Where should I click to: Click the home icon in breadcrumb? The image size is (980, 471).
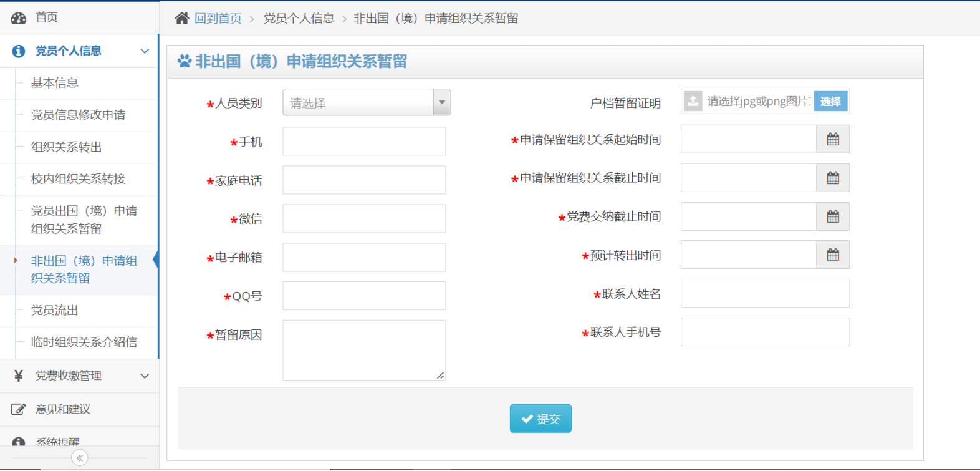181,18
